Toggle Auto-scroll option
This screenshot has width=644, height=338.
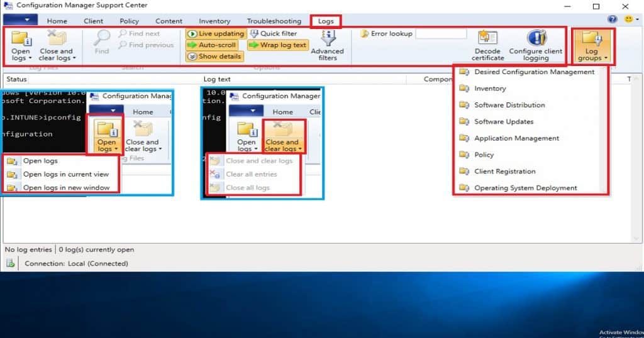(x=212, y=45)
